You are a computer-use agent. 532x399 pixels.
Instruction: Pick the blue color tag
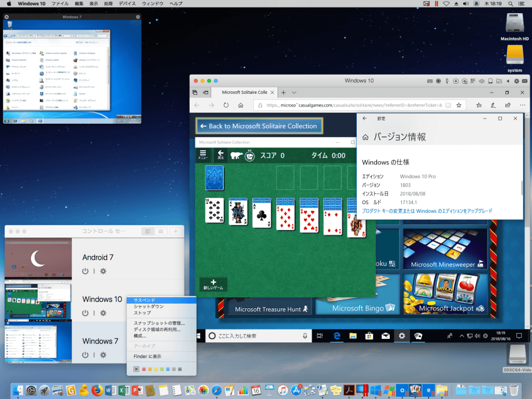pos(168,369)
